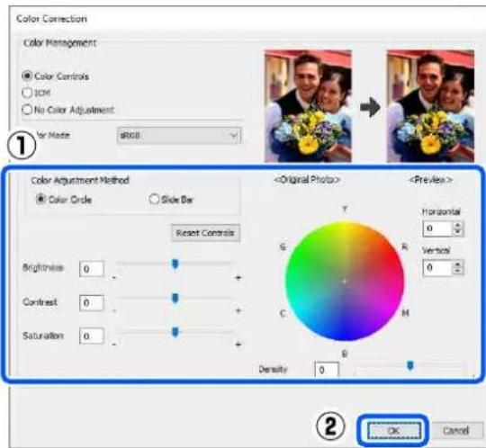Screen dimensions: 486x448
Task: Click the Contrast plus sign
Action: 238,310
